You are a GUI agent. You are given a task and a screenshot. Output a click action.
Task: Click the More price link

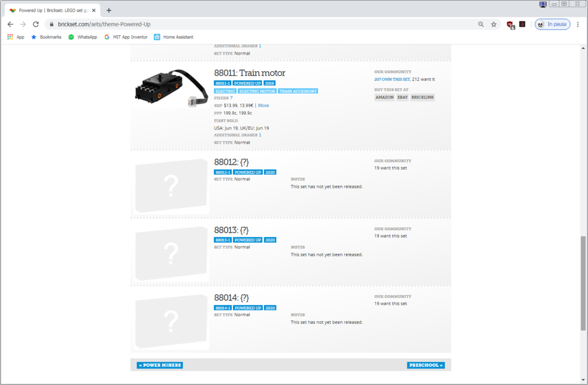coord(263,105)
